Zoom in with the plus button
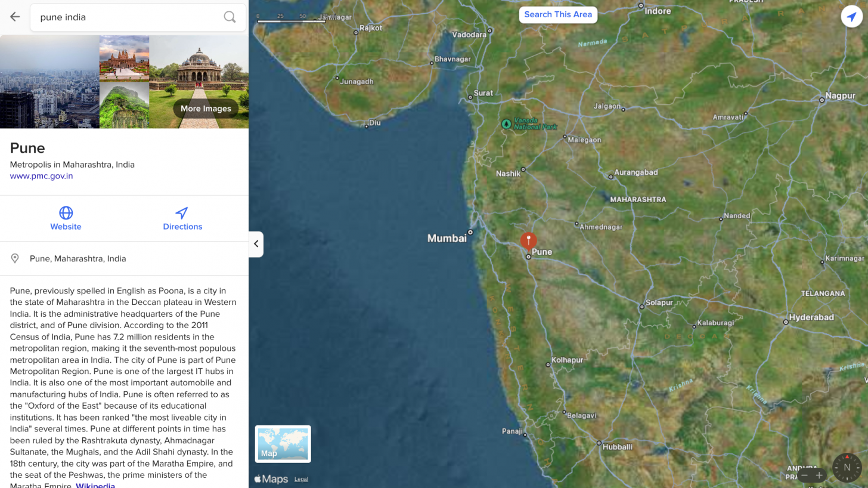This screenshot has height=488, width=868. (x=820, y=475)
